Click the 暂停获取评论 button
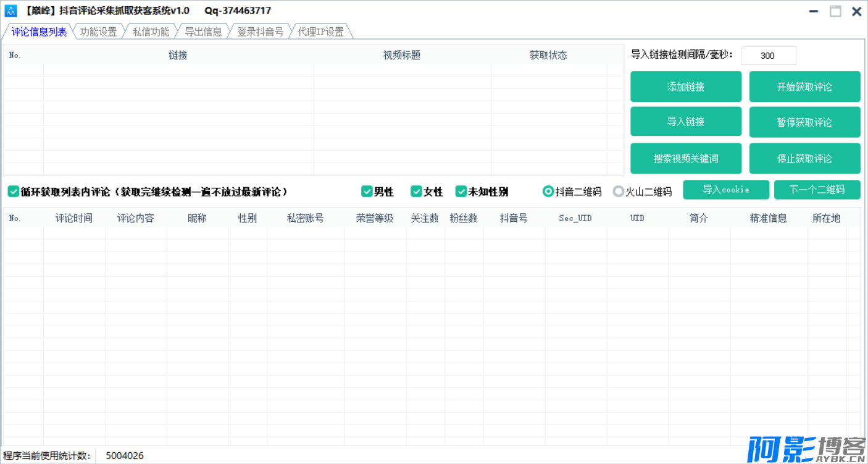The height and width of the screenshot is (464, 868). click(x=804, y=122)
